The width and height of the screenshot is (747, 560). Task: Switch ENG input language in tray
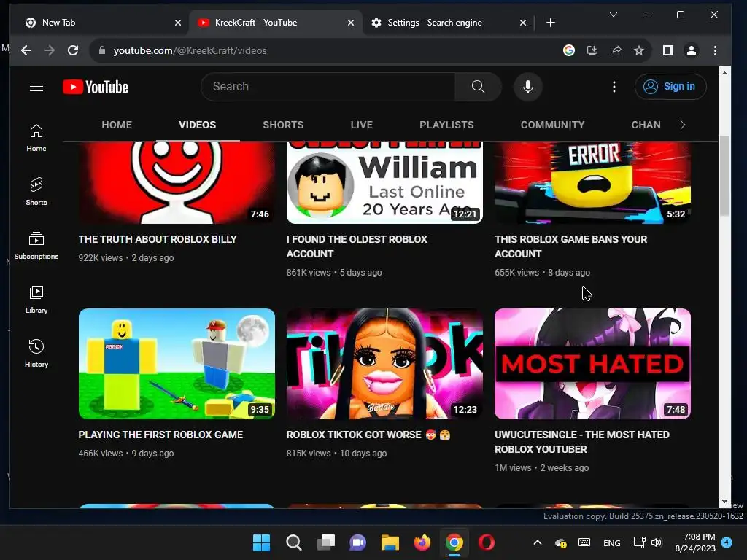click(612, 542)
